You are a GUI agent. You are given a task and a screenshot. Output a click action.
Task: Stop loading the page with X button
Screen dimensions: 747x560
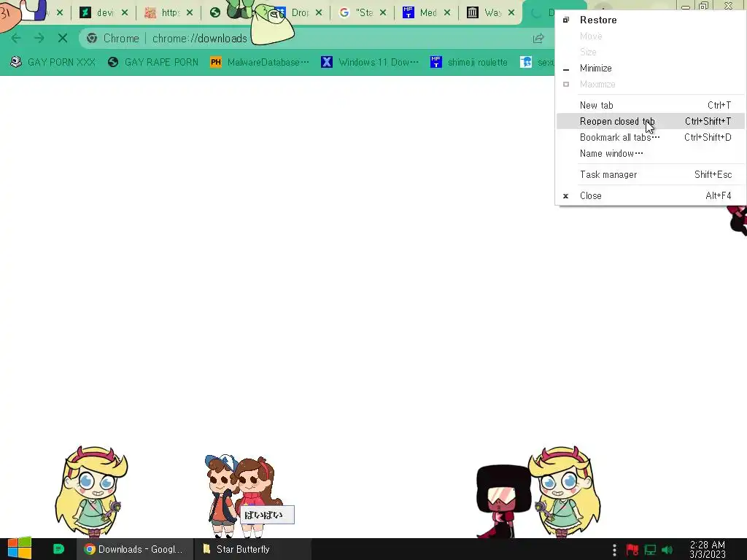point(63,38)
